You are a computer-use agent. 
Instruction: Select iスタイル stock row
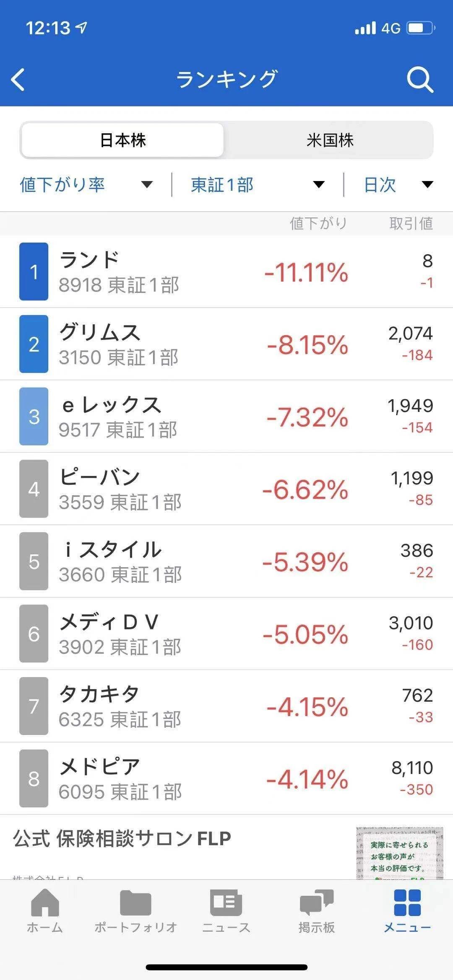226,561
